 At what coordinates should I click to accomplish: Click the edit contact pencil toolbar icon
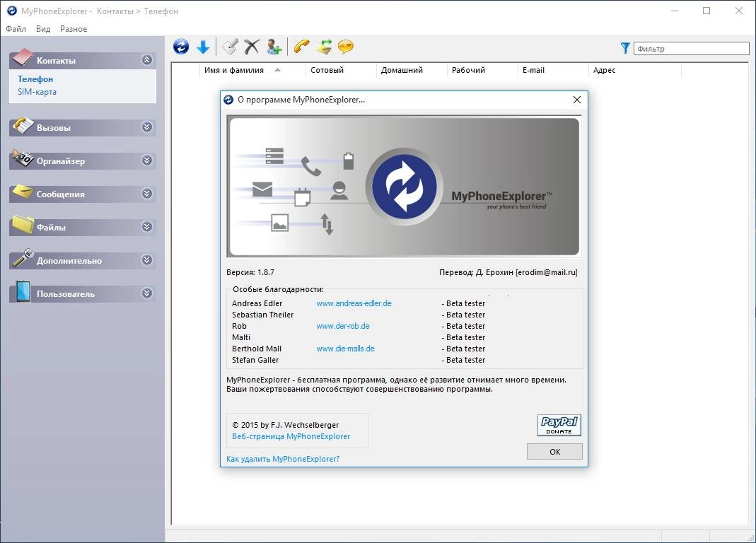pyautogui.click(x=230, y=47)
